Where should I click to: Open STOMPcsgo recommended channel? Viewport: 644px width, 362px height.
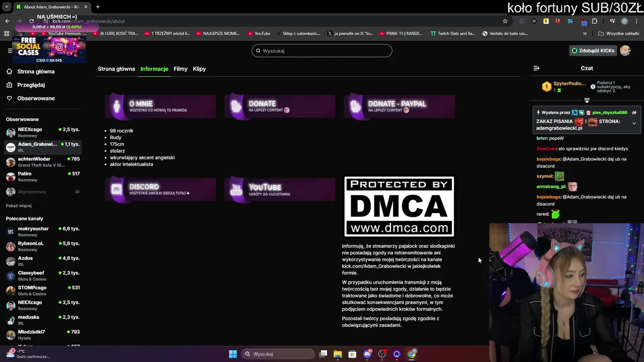click(x=43, y=291)
